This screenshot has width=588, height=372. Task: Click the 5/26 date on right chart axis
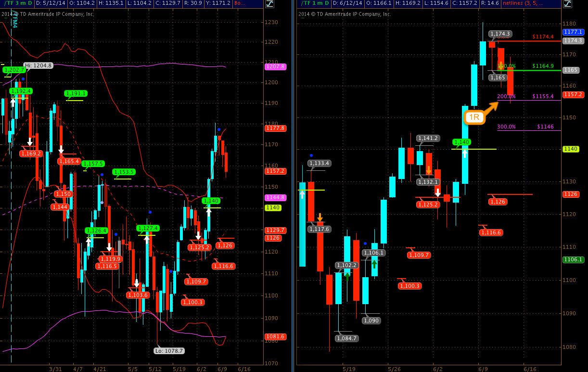click(x=394, y=369)
